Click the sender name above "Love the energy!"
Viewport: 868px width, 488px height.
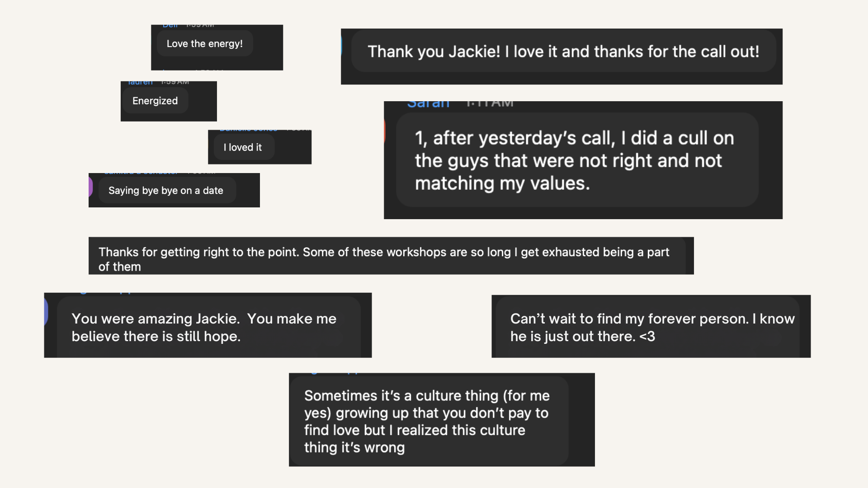(x=170, y=26)
